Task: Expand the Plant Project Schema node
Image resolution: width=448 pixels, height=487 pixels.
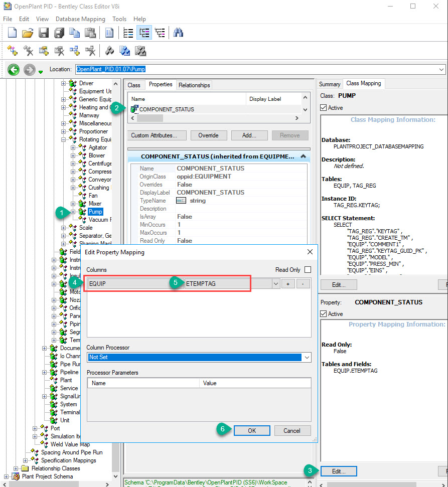Action: click(x=6, y=476)
